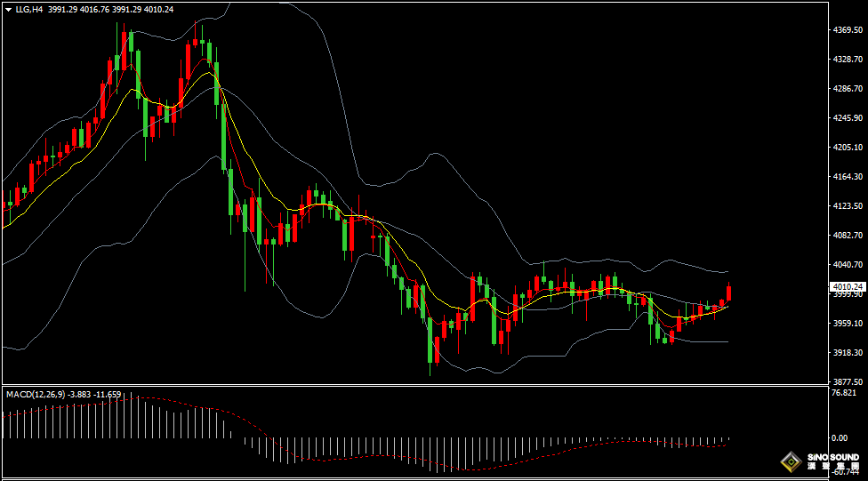Click the 76.821 MACD scale value
This screenshot has height=481, width=868.
coord(843,393)
